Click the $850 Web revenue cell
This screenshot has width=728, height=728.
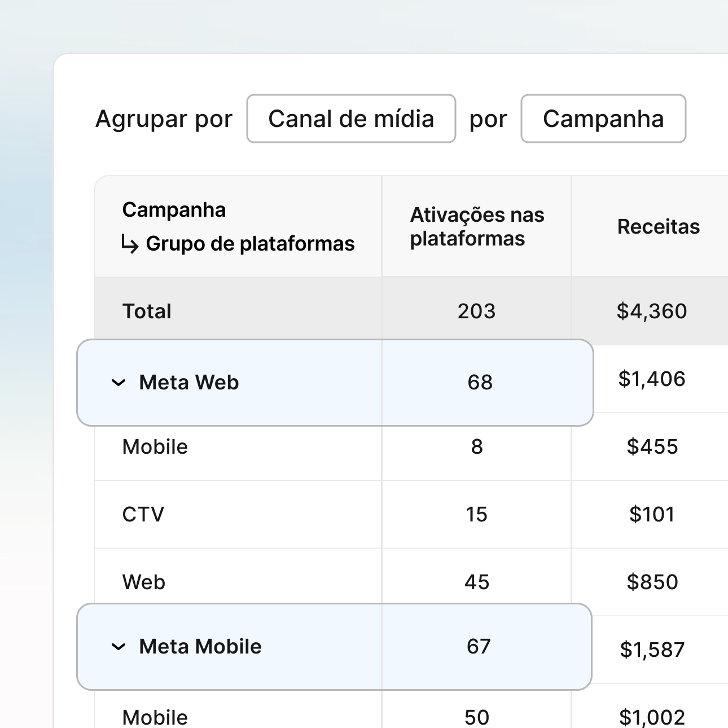pyautogui.click(x=652, y=582)
